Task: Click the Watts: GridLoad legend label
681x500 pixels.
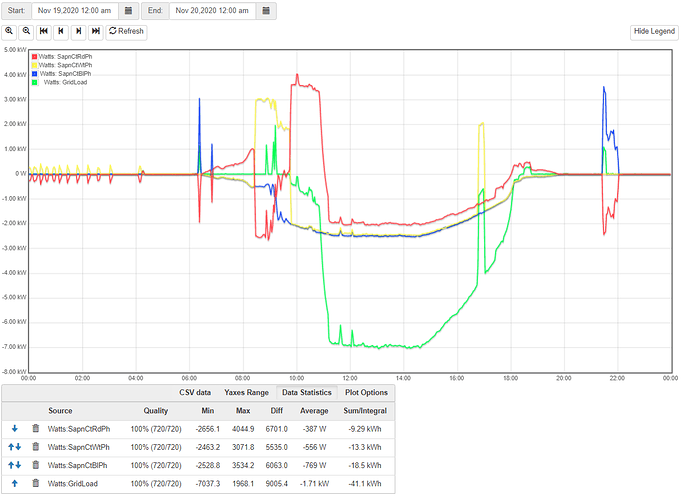Action: [x=66, y=83]
